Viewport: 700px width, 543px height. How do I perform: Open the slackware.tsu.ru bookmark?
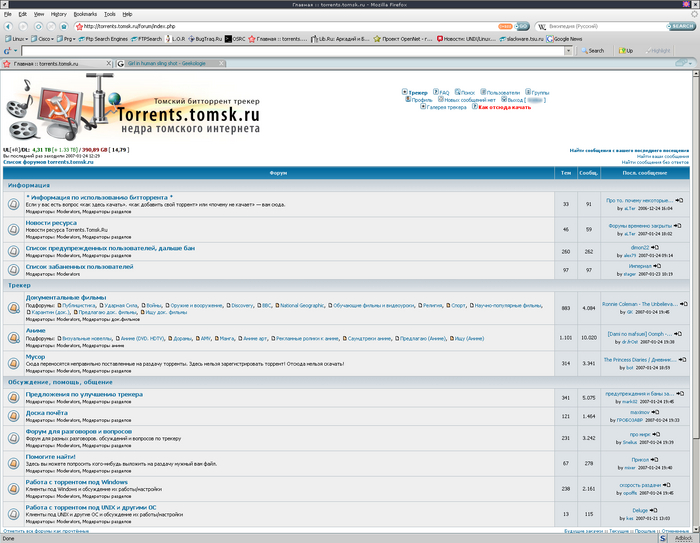point(521,39)
